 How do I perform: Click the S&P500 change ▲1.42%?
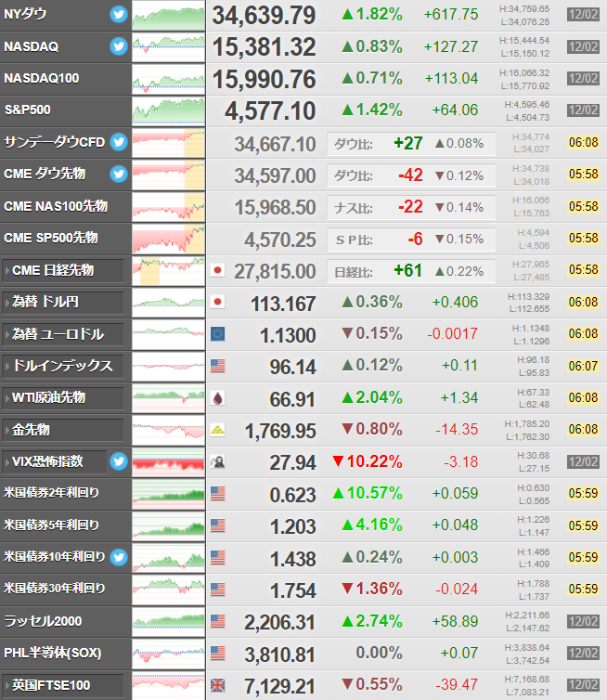coord(372,110)
